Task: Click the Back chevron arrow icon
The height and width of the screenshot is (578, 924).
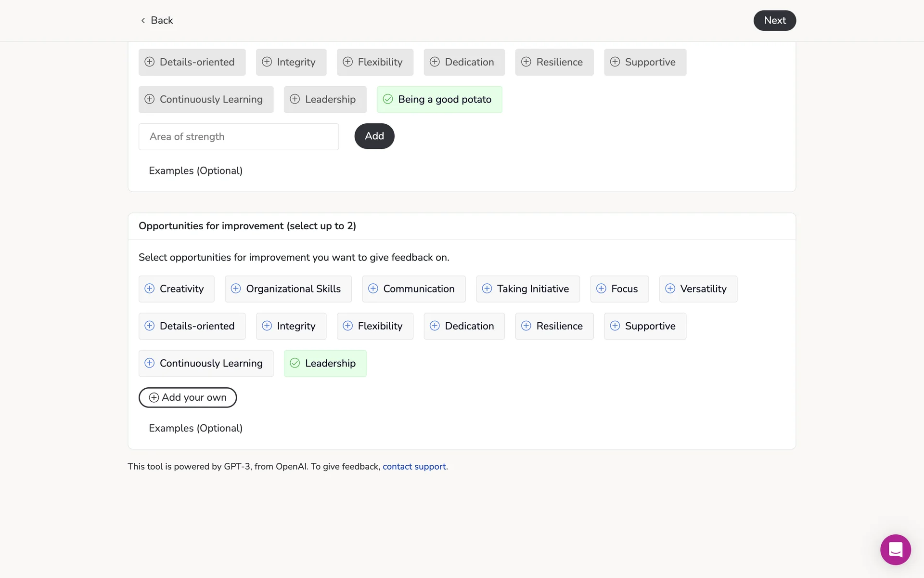Action: point(143,20)
